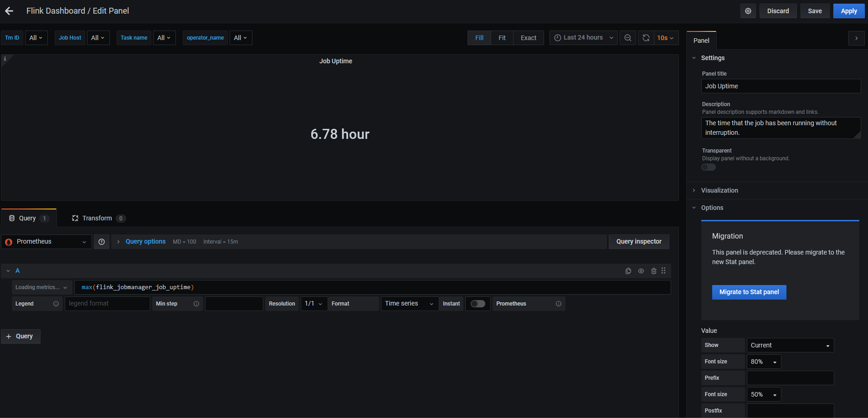Enable the Instant query switch
This screenshot has height=418, width=868.
pos(478,304)
